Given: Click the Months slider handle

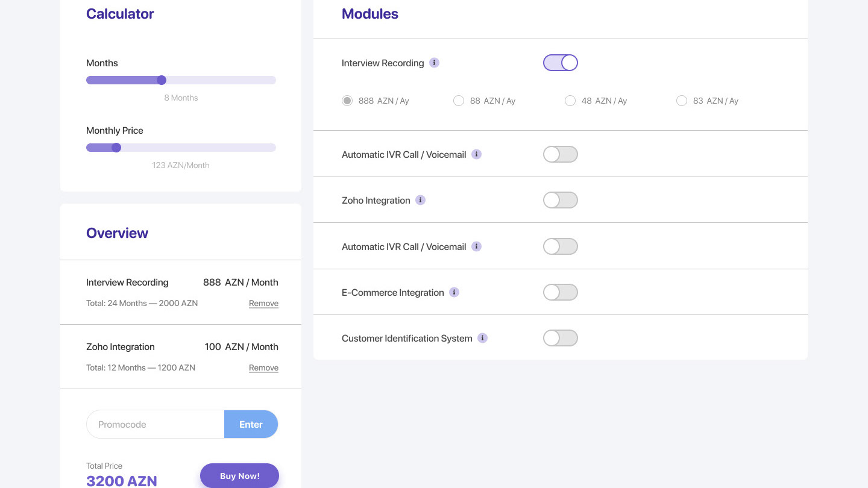Looking at the screenshot, I should (162, 80).
